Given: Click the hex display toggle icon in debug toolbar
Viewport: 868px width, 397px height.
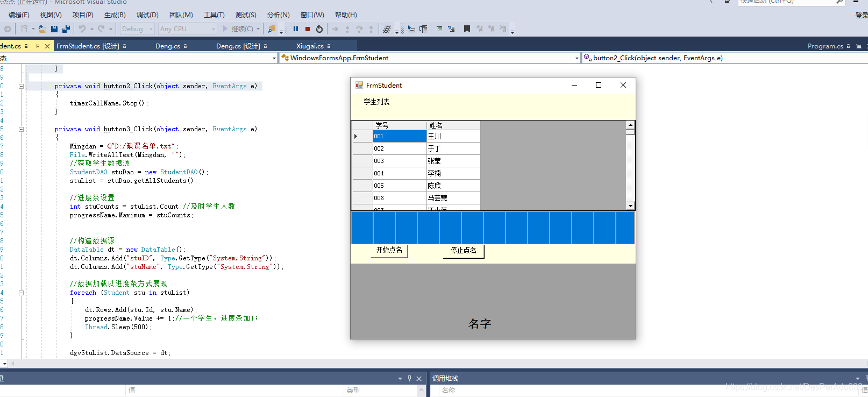Looking at the screenshot, I should pyautogui.click(x=387, y=29).
